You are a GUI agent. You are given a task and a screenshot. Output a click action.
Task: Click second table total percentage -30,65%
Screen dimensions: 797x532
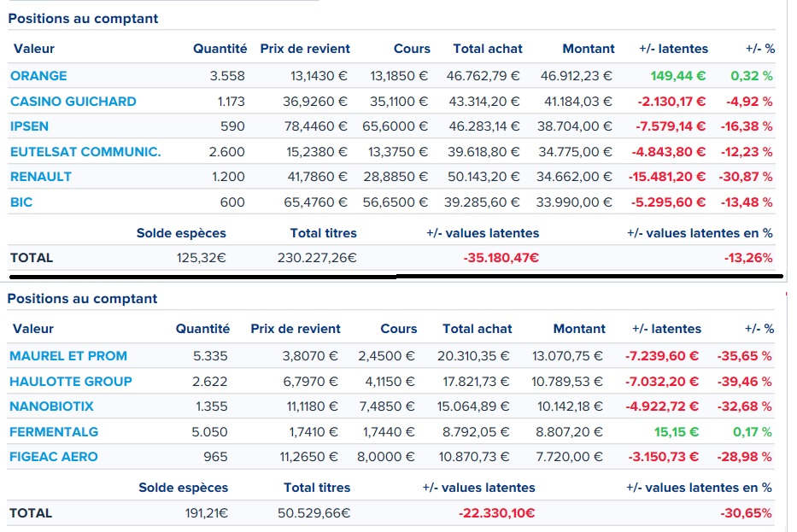coord(746,512)
